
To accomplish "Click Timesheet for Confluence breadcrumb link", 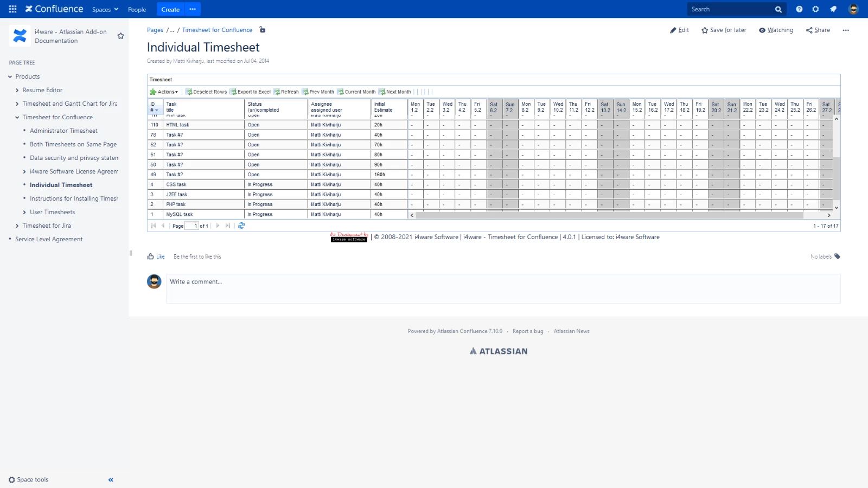I will pos(217,30).
